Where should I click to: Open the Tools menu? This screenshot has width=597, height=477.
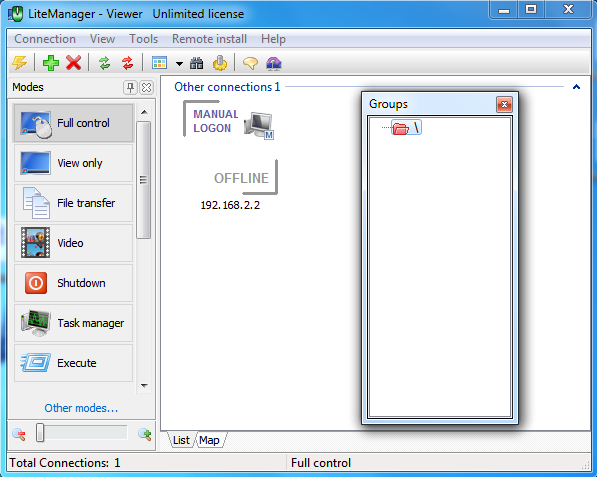coord(144,39)
